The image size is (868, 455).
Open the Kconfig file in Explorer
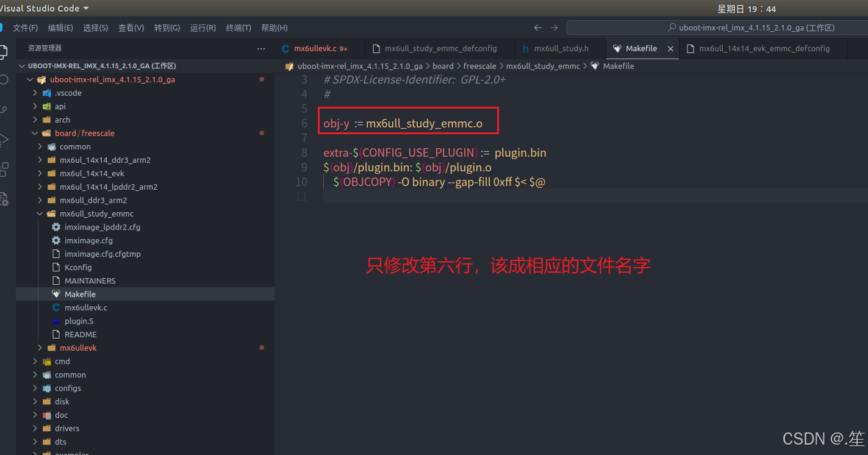80,267
